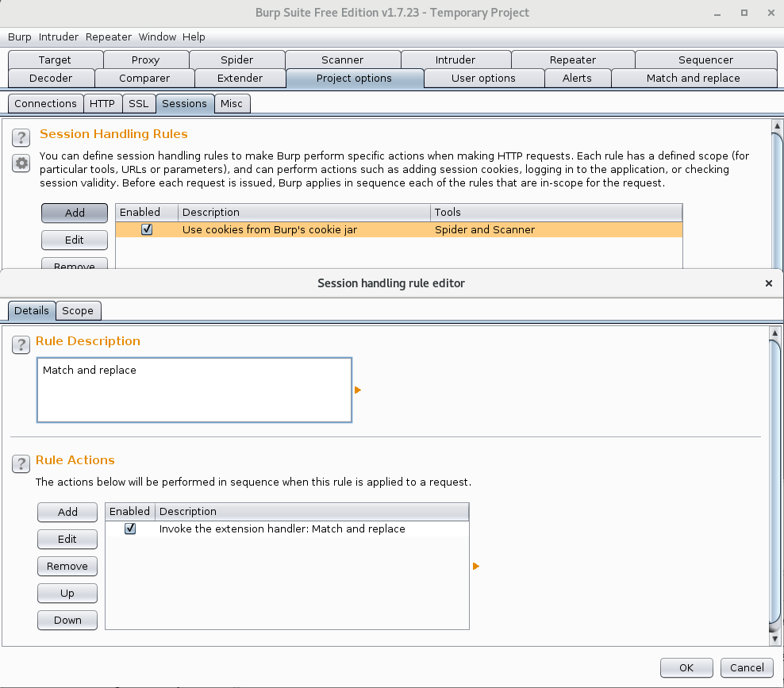The image size is (784, 688).
Task: Switch to the Alerts tab
Action: 577,79
